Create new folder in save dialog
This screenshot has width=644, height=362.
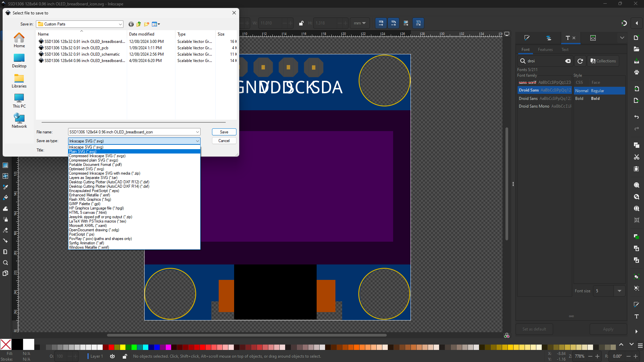pos(147,24)
